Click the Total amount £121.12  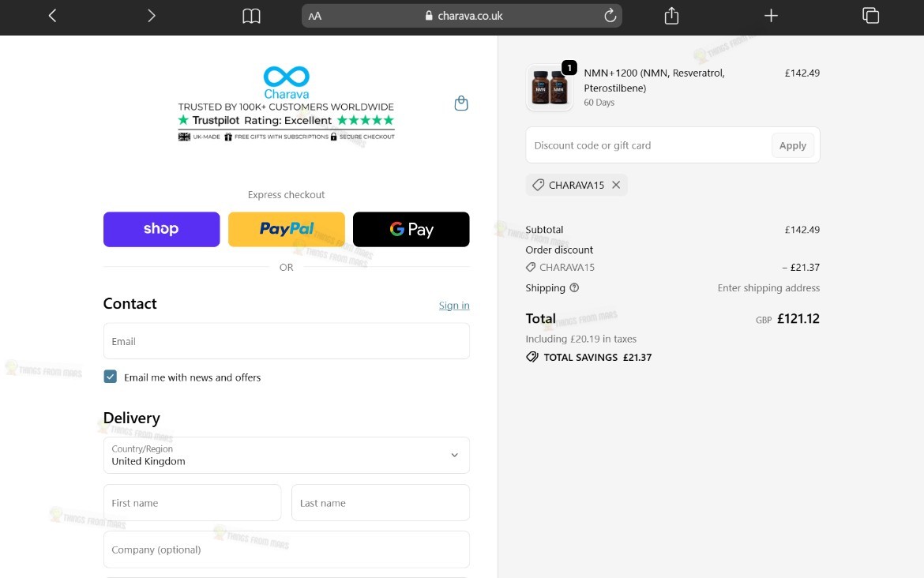pos(798,319)
